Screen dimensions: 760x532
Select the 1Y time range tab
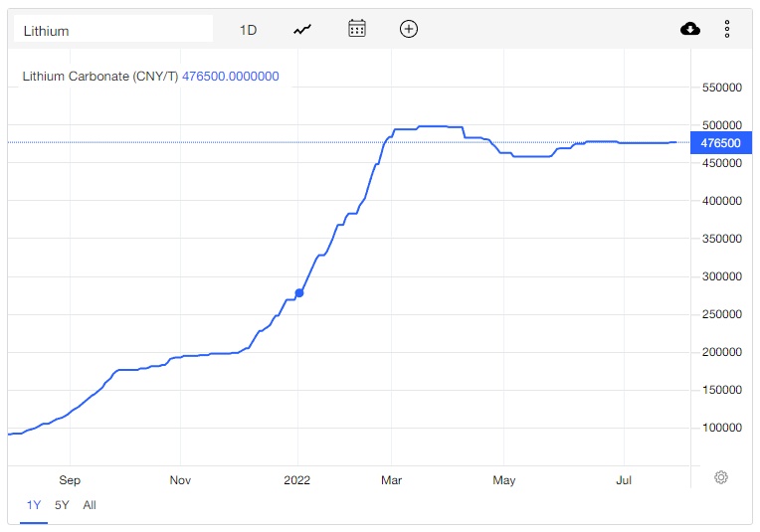point(34,505)
